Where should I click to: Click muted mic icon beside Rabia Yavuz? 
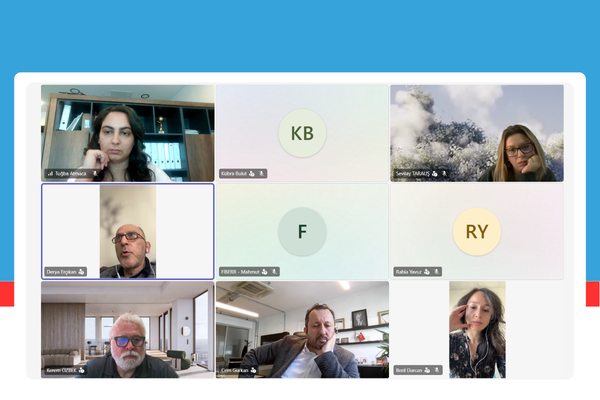[x=436, y=272]
